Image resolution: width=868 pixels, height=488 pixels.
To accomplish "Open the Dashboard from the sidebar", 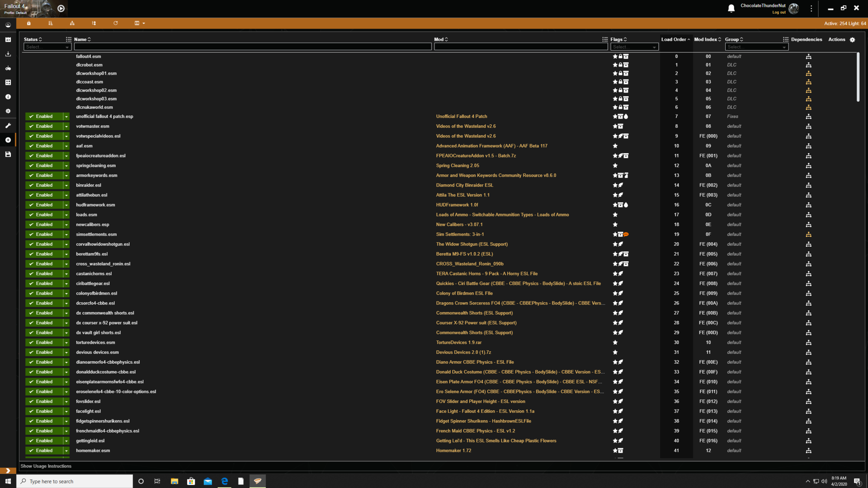I will point(8,25).
